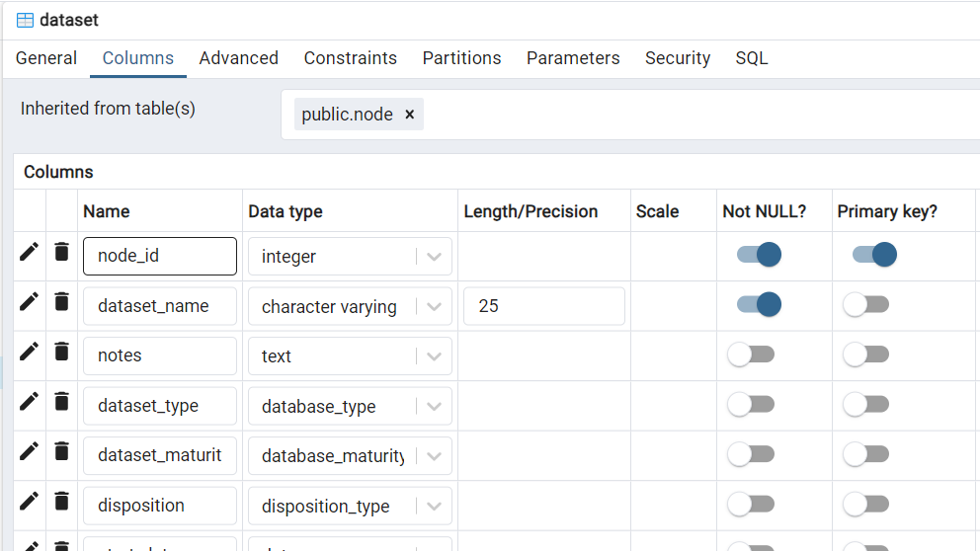Open data type dropdown for node_id

434,257
